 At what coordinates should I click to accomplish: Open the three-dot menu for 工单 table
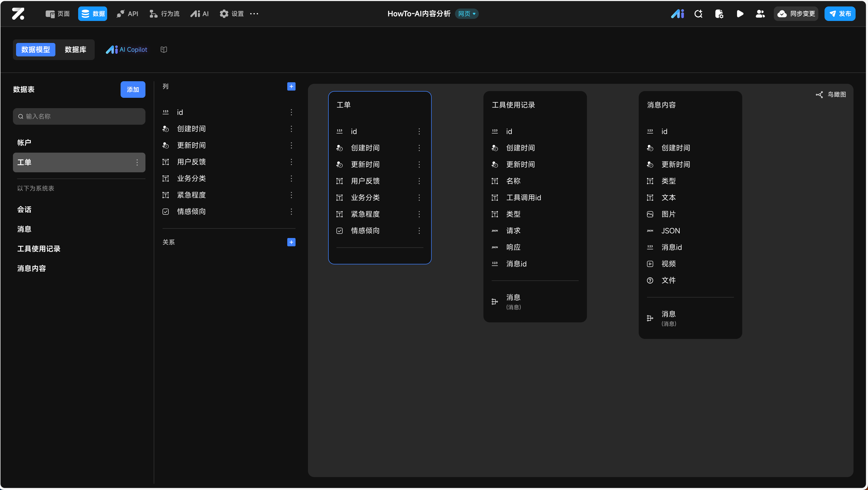137,162
